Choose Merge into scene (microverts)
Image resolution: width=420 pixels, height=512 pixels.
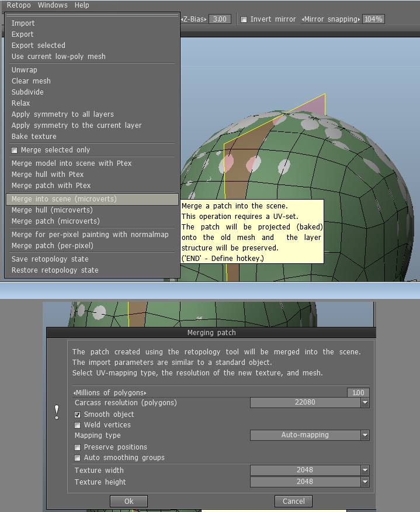[x=92, y=199]
